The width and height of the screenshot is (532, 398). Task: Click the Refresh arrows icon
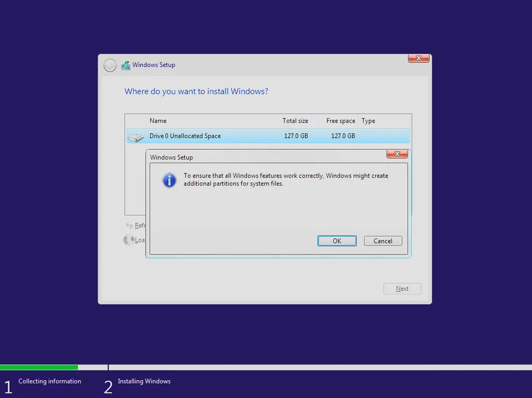pos(130,226)
